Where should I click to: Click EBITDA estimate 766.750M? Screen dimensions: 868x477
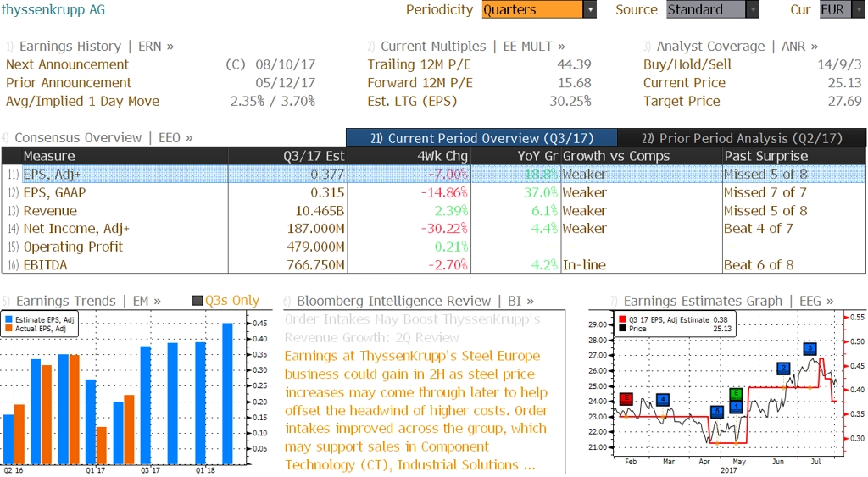[x=315, y=265]
